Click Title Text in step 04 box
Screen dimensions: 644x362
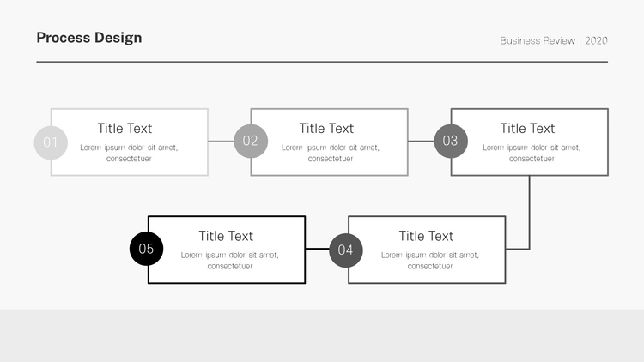point(426,236)
